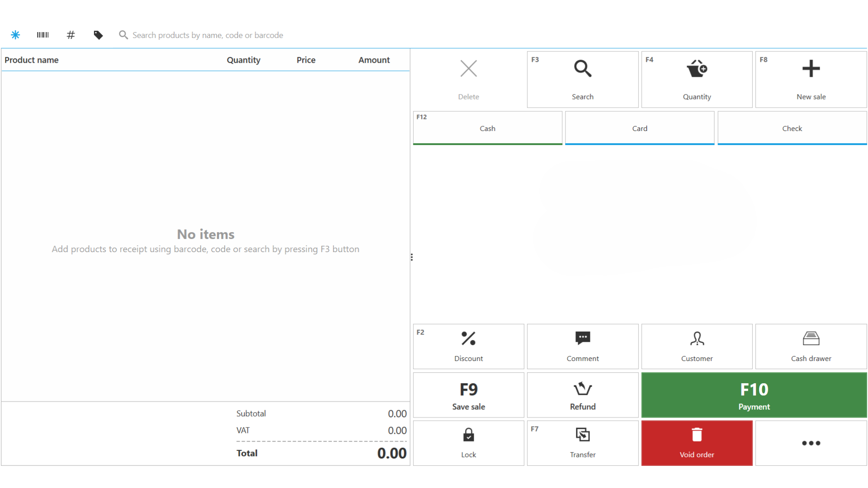Start a New sale with plus icon
The height and width of the screenshot is (488, 868).
tap(811, 79)
